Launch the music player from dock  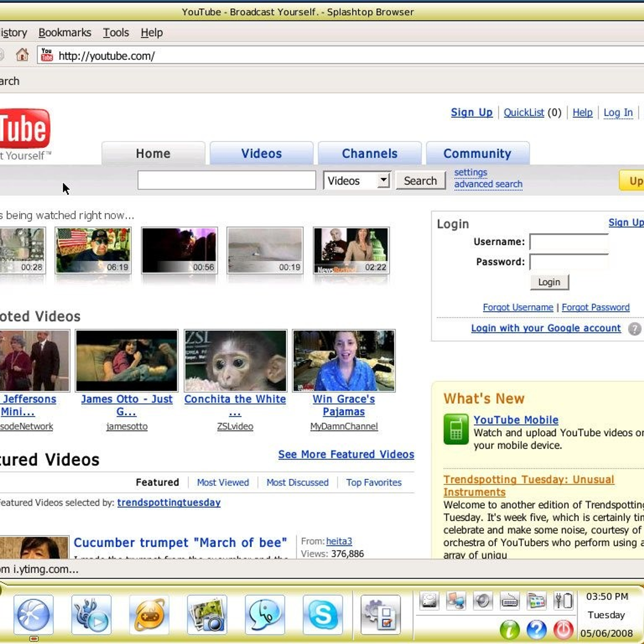(x=91, y=615)
